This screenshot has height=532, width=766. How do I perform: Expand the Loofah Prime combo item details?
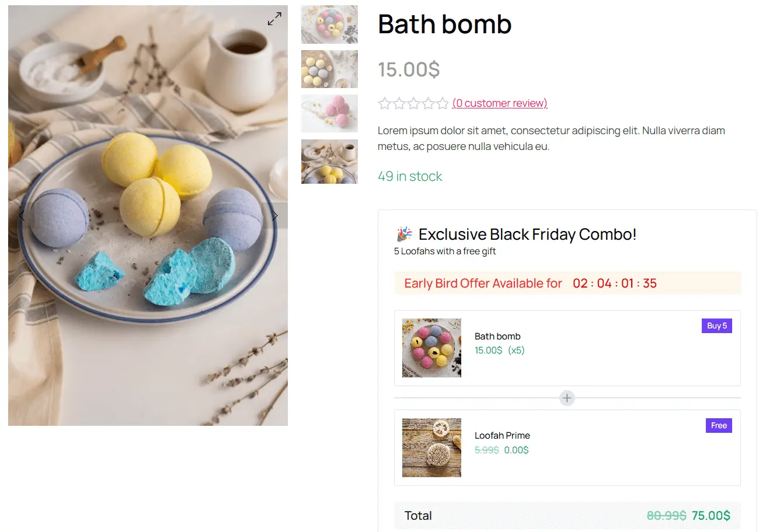coord(567,447)
